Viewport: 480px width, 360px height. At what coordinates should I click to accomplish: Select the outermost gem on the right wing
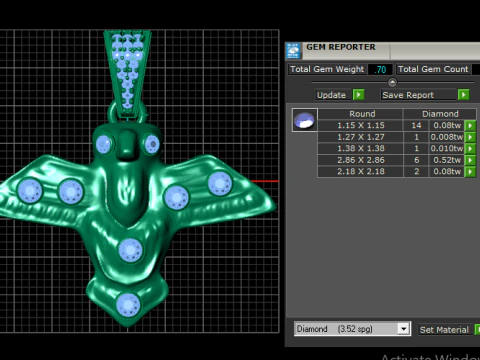tap(220, 183)
